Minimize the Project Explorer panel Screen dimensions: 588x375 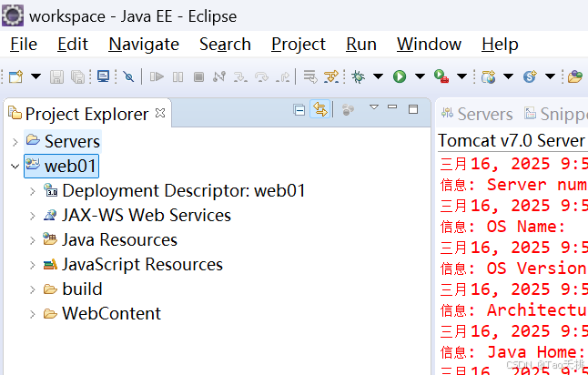392,106
